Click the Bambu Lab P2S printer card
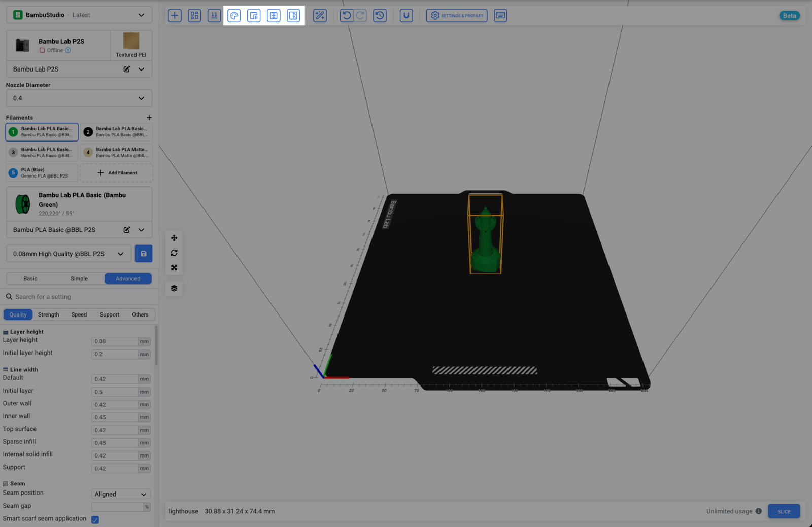The height and width of the screenshot is (527, 812). [58, 45]
